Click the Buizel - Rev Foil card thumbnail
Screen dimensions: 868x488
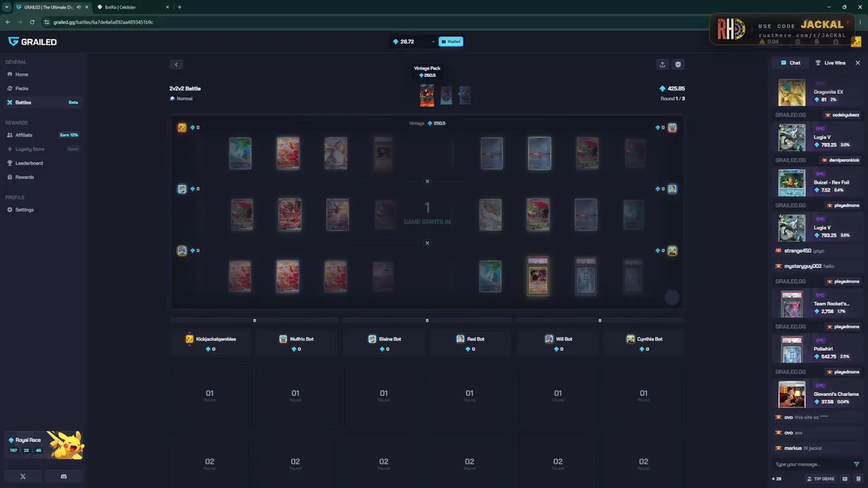point(791,183)
